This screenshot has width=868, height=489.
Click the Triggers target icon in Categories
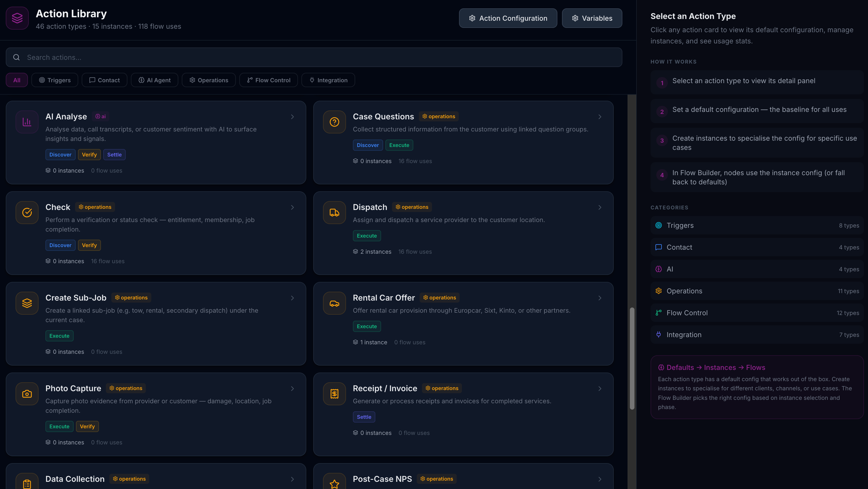658,226
